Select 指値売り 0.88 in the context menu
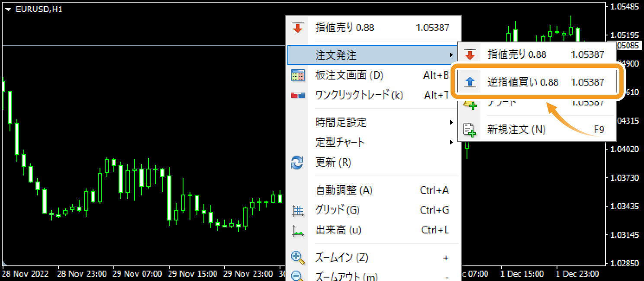This screenshot has width=644, height=281. coord(374,28)
